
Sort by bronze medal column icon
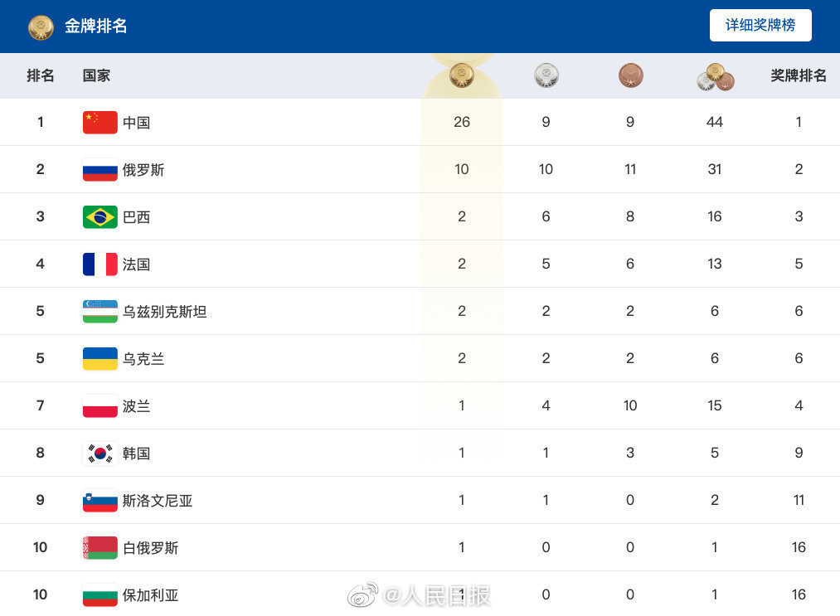pos(630,75)
